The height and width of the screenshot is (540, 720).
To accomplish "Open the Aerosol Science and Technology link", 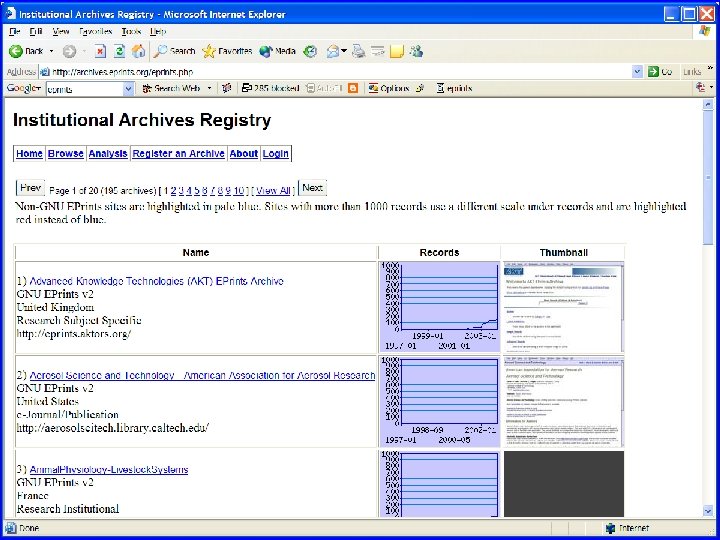I will (202, 376).
